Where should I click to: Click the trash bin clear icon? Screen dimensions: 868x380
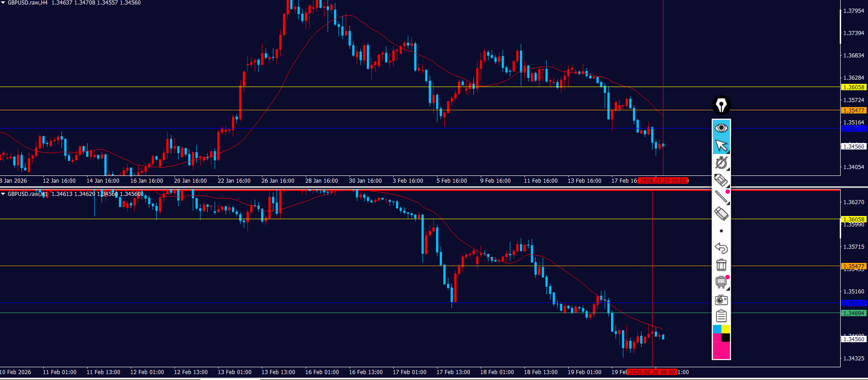point(721,265)
